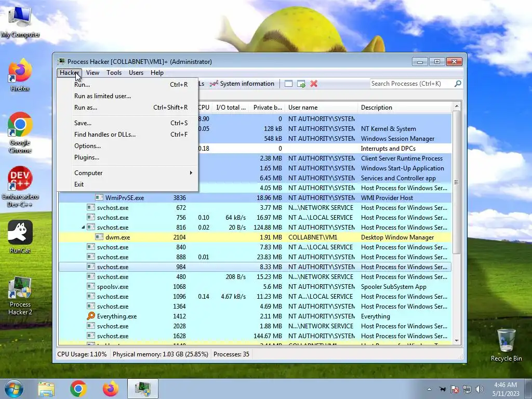Viewport: 532px width, 399px height.
Task: Click the RunCat tray icon
Action: click(x=442, y=389)
